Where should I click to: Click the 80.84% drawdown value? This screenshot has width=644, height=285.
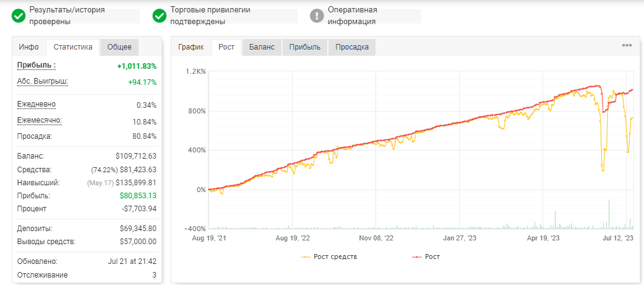[x=145, y=136]
